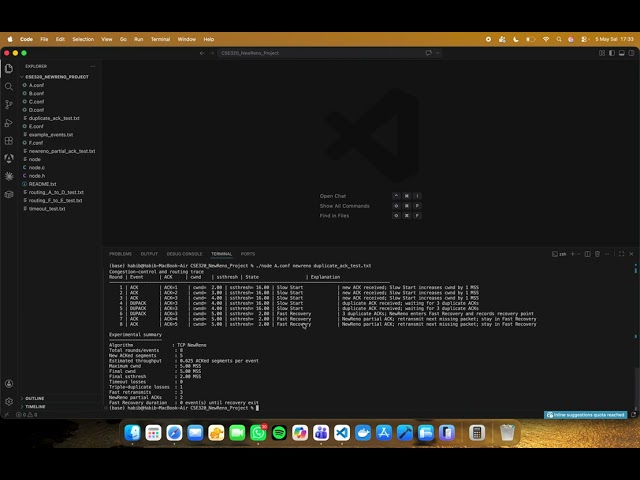Image resolution: width=640 pixels, height=480 pixels.
Task: Select the zsh terminal instance
Action: [x=559, y=254]
